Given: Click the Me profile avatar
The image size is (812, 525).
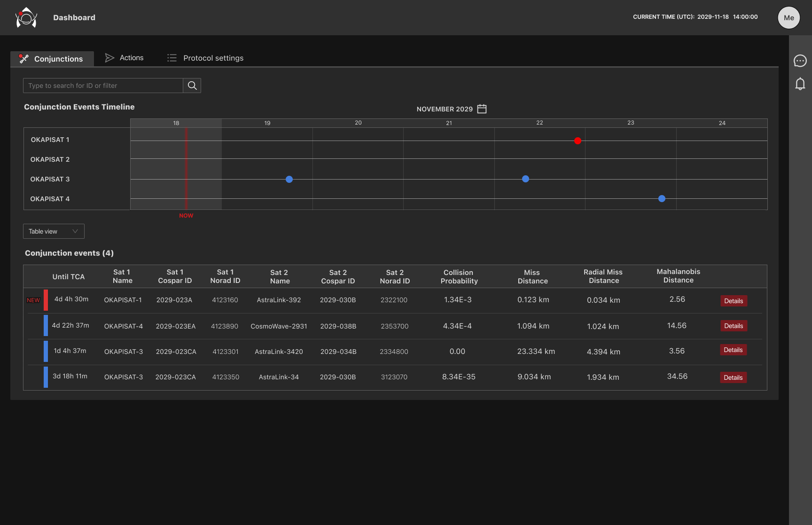Looking at the screenshot, I should pyautogui.click(x=789, y=18).
